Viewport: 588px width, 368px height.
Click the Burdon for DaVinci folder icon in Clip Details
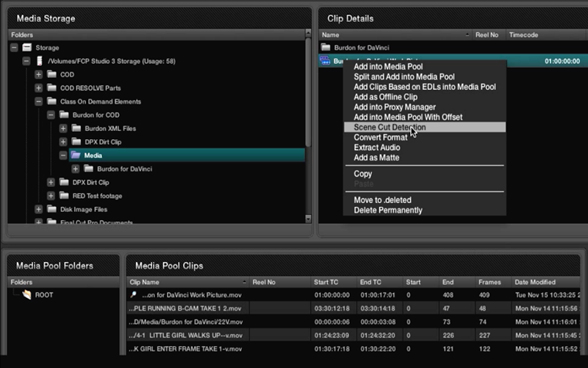pos(326,48)
